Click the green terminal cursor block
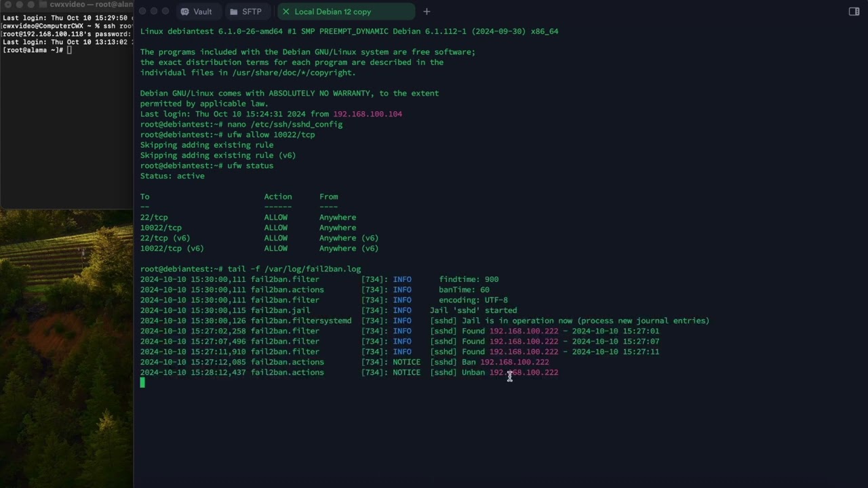Viewport: 868px width, 488px height. point(142,383)
